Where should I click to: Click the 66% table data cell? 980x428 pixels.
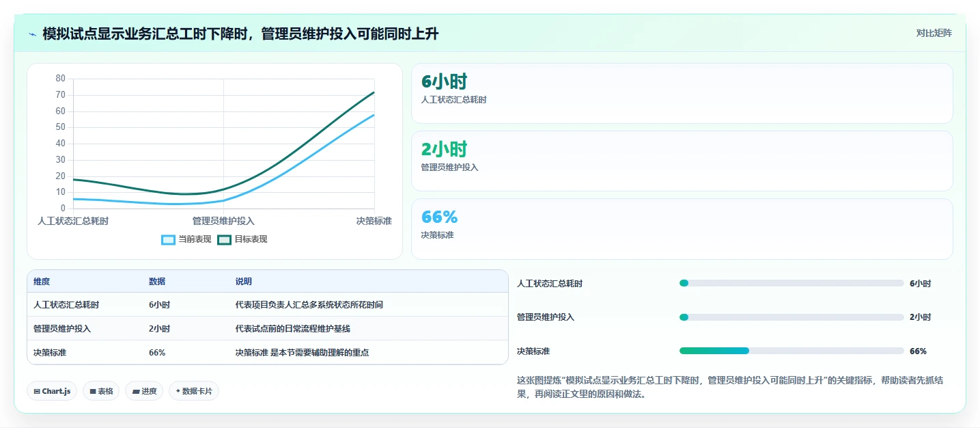pos(157,353)
